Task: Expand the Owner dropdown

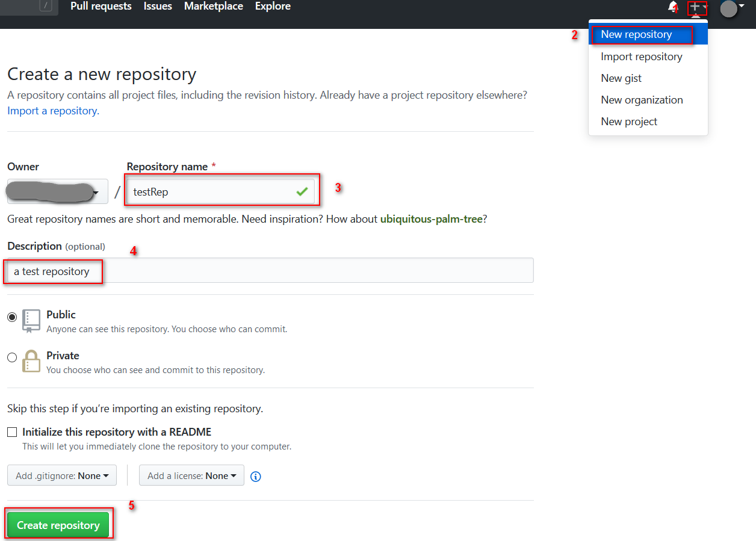Action: pos(57,192)
